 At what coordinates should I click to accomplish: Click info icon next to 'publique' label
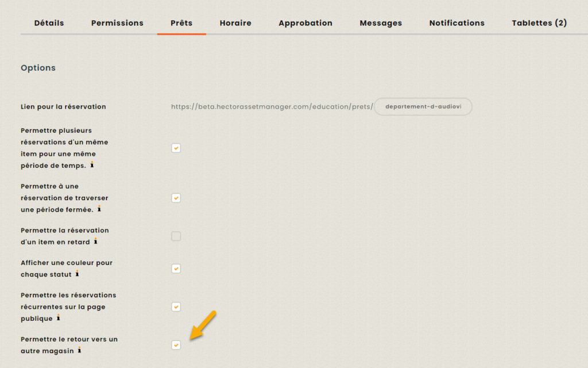(58, 318)
